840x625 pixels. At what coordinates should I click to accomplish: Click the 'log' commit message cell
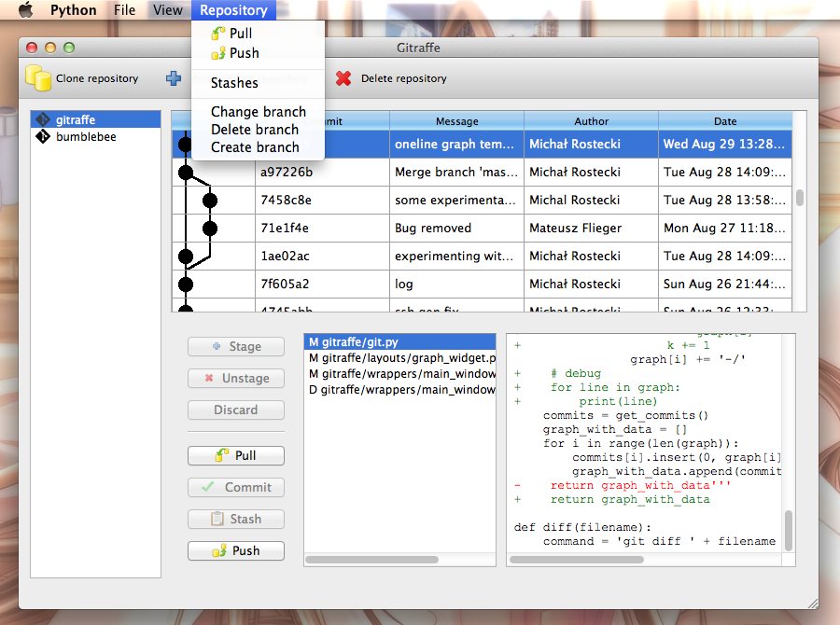(457, 284)
